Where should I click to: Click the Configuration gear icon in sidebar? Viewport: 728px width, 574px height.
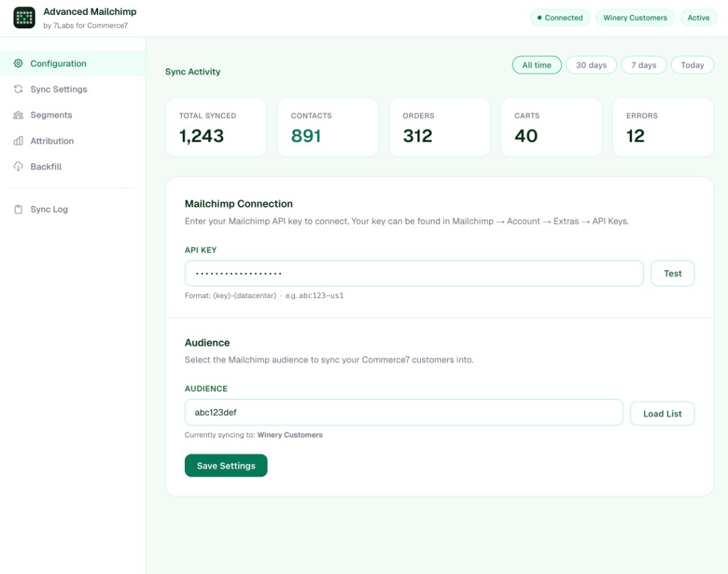point(18,63)
